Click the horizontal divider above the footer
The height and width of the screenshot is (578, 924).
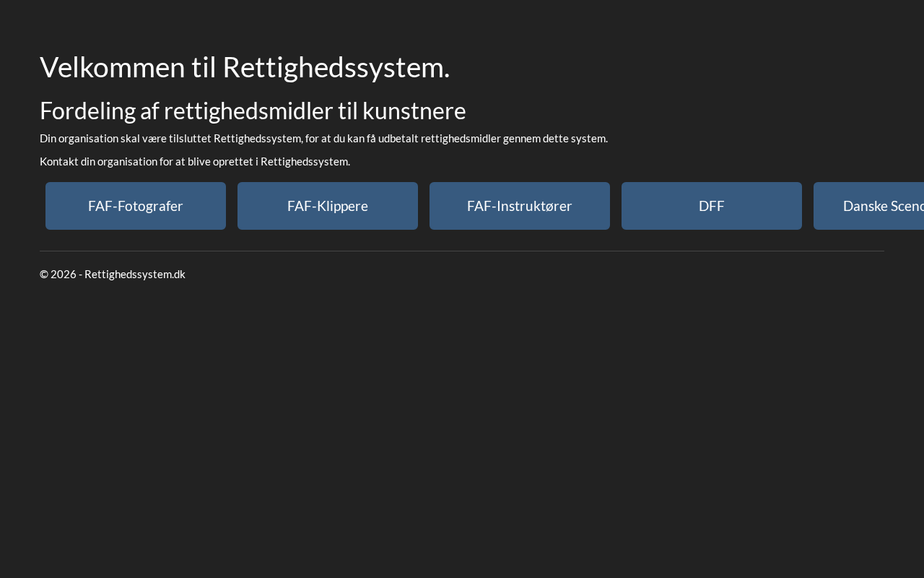click(462, 251)
